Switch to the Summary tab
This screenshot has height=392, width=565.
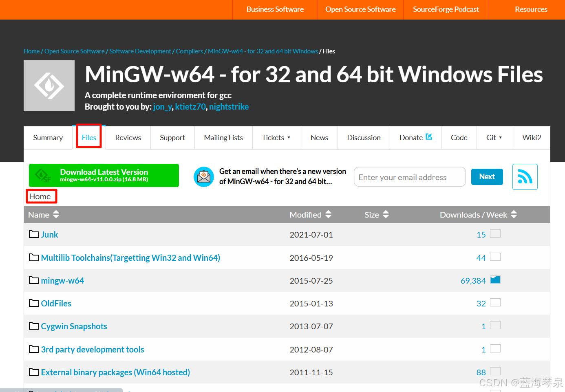coord(48,138)
